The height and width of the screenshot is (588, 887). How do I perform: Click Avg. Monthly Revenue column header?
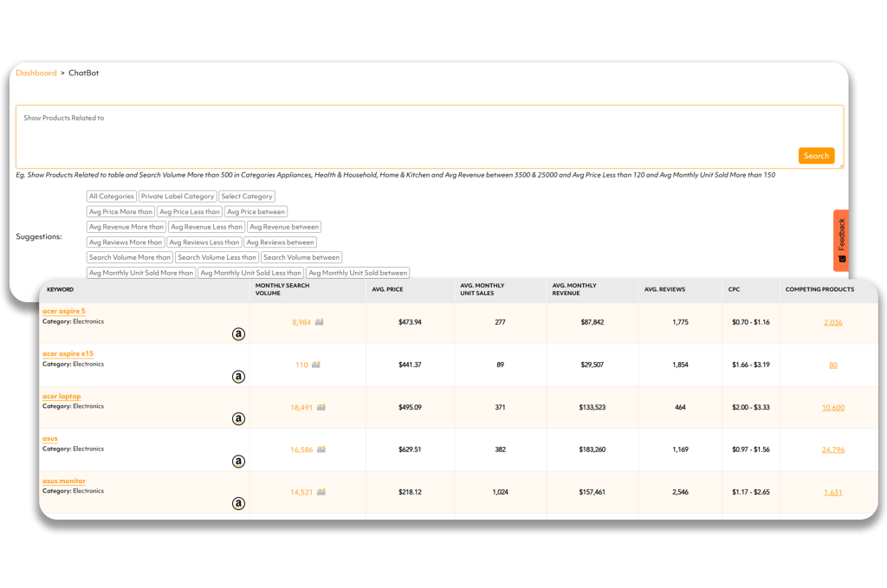point(574,289)
